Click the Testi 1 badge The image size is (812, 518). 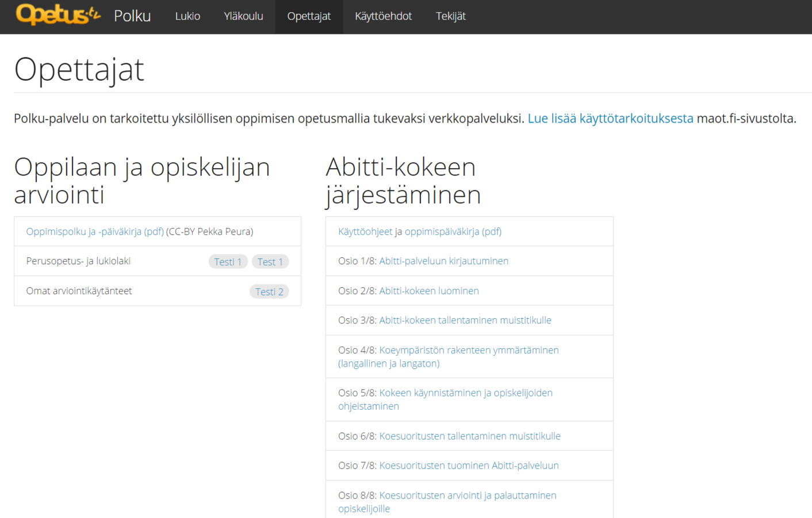[228, 262]
